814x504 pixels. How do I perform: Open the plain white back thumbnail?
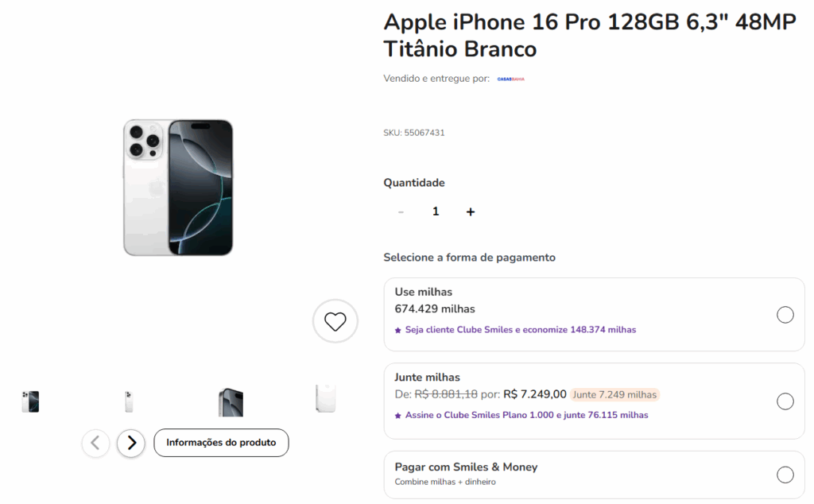325,398
